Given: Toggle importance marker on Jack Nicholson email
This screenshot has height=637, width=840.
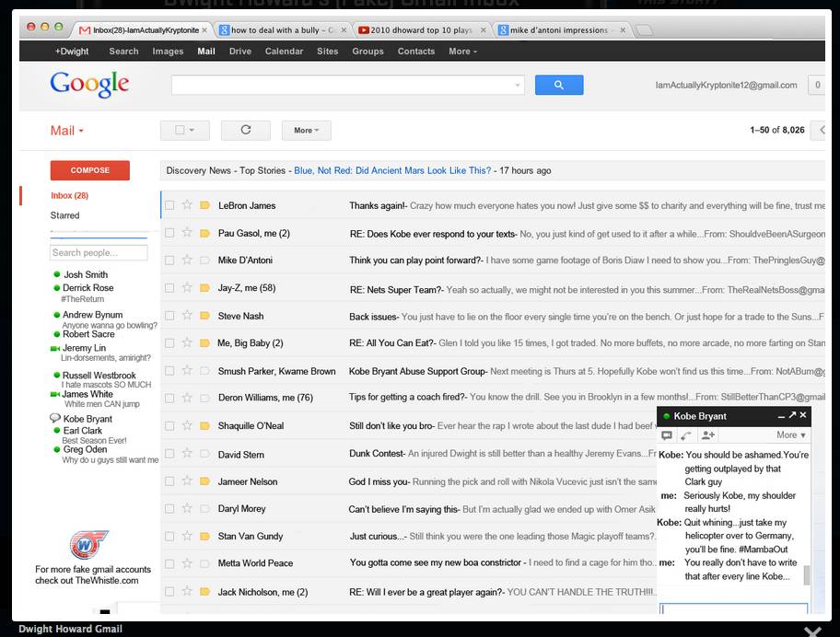Looking at the screenshot, I should coord(204,592).
